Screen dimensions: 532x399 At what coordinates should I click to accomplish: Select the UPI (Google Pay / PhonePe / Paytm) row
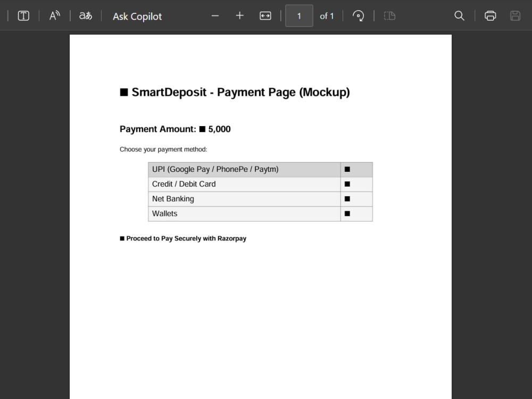tap(260, 169)
